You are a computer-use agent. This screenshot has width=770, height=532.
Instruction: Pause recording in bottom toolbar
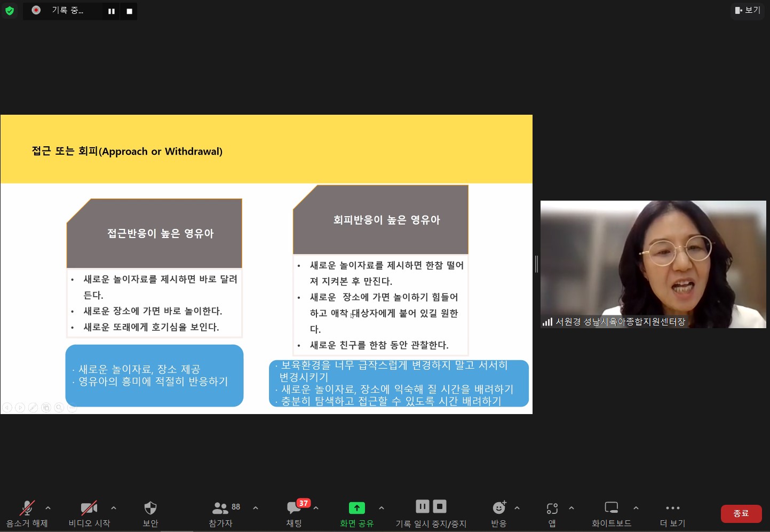click(422, 506)
